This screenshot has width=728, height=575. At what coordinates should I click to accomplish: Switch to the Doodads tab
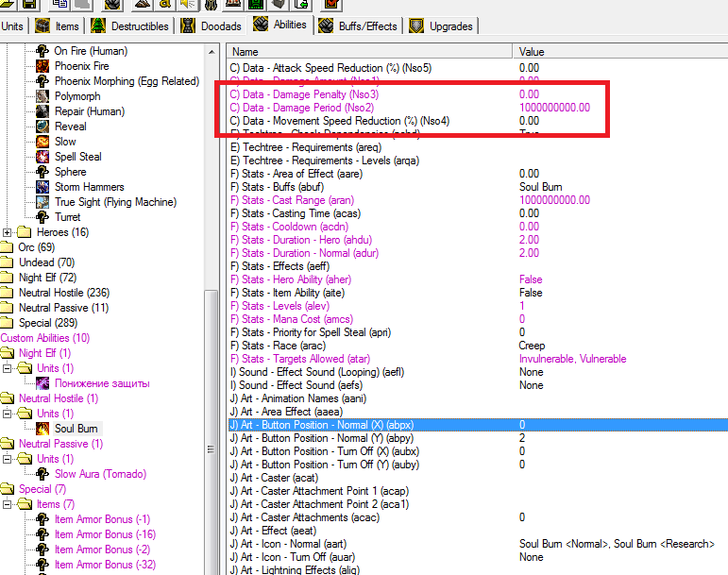211,26
